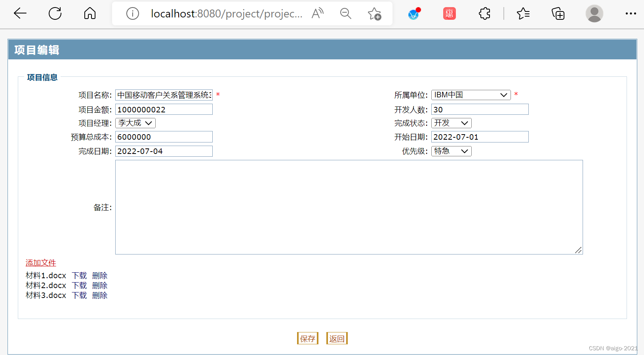The width and height of the screenshot is (644, 355).
Task: Open the Favorites list icon
Action: click(523, 14)
